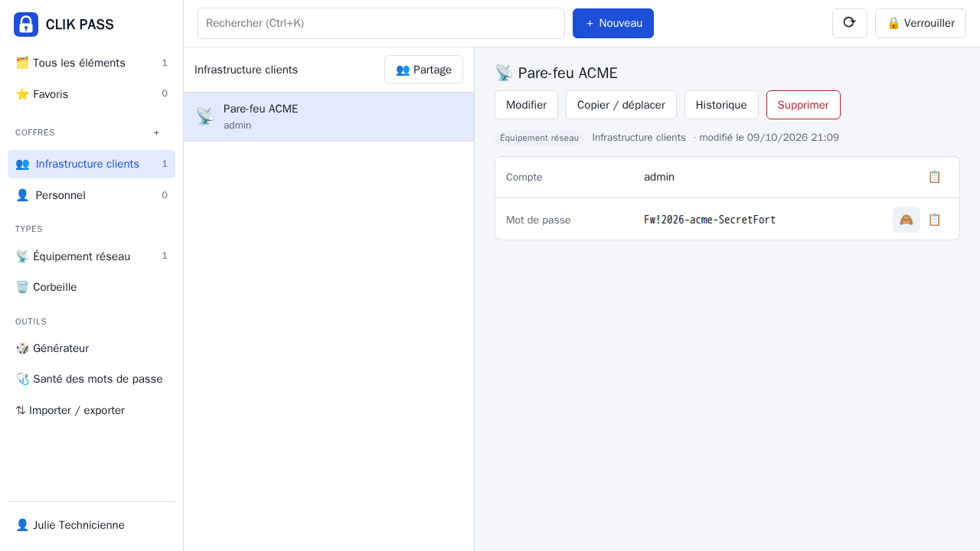Filter by Équipement réseau type
The image size is (980, 551).
coord(91,256)
